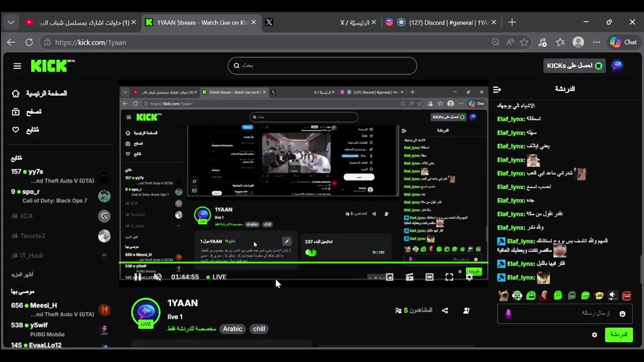Image resolution: width=644 pixels, height=362 pixels.
Task: Refresh the page
Action: pyautogui.click(x=29, y=42)
